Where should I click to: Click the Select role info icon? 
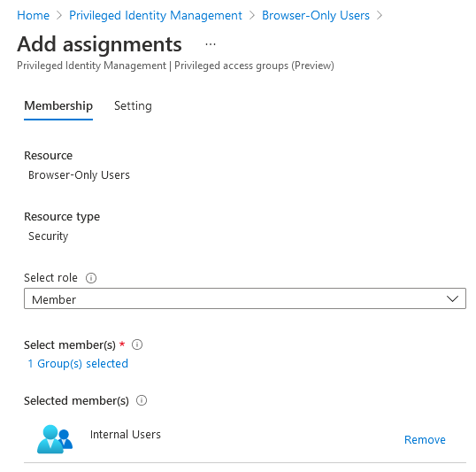coord(91,278)
